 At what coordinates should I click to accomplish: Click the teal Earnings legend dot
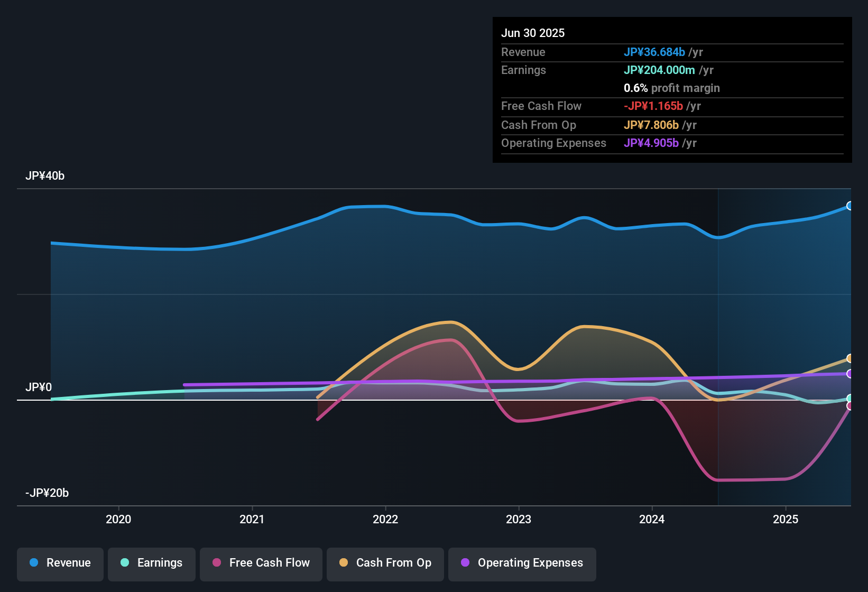tap(125, 563)
